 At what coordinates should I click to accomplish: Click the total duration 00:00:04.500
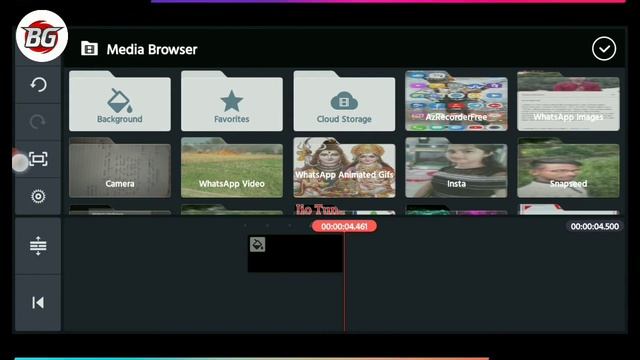tap(595, 226)
